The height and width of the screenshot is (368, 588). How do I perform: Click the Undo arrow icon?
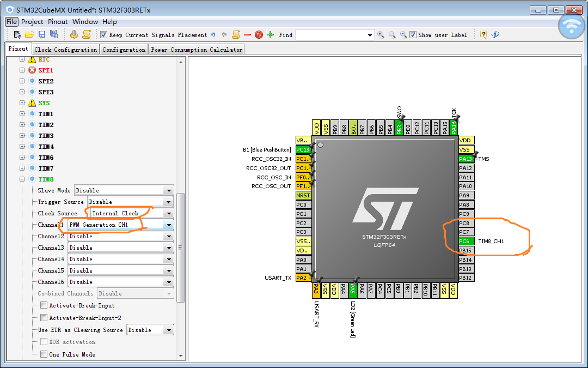point(213,35)
